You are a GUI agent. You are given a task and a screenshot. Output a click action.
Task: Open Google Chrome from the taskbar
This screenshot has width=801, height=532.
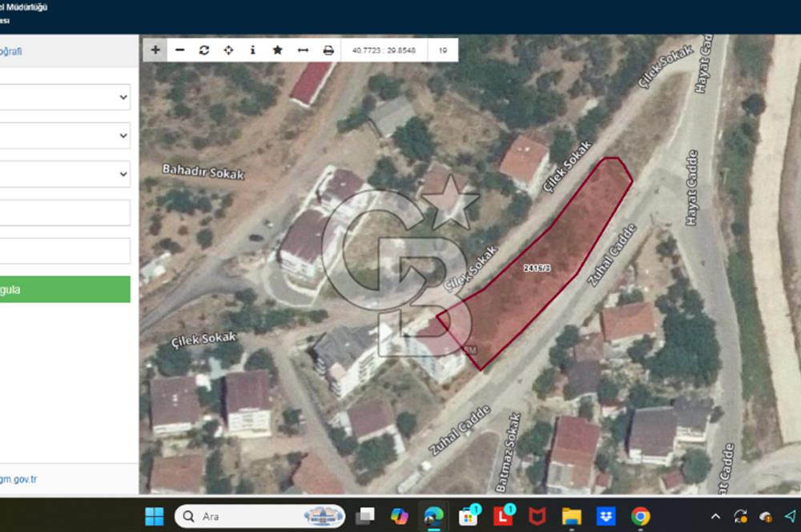(x=640, y=516)
